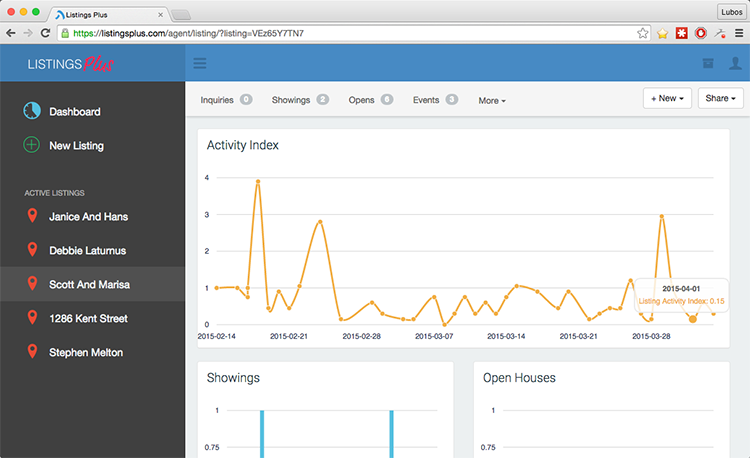Image resolution: width=750 pixels, height=458 pixels.
Task: Select the Scott And Marisa listing
Action: click(92, 284)
